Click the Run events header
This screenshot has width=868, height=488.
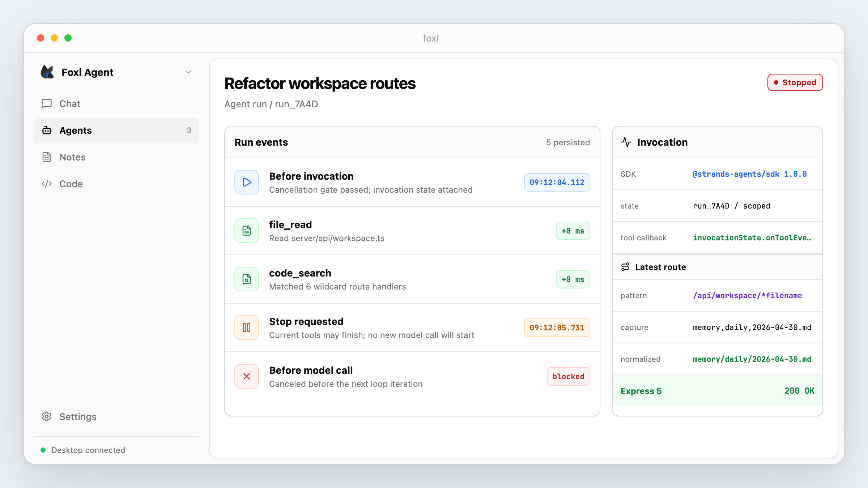pos(261,142)
